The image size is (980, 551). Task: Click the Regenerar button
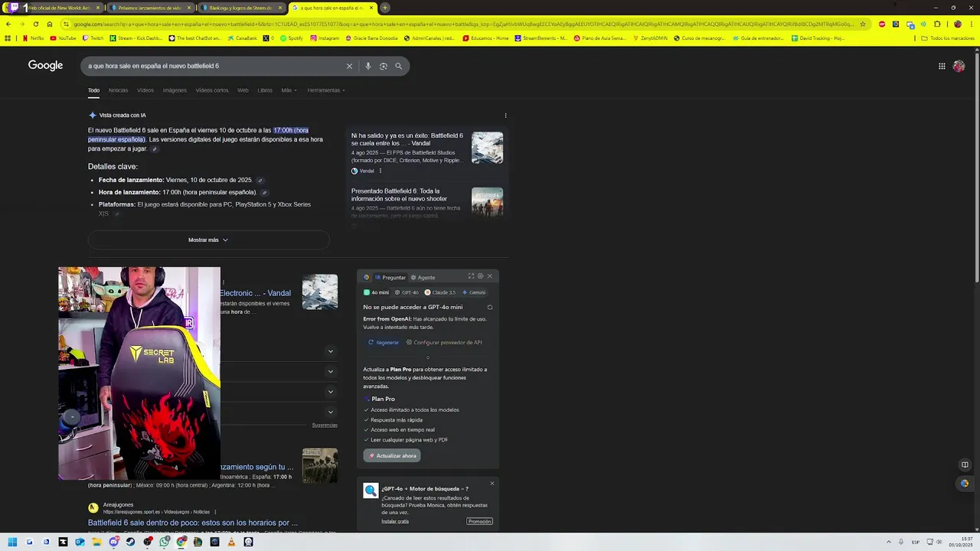pos(384,342)
